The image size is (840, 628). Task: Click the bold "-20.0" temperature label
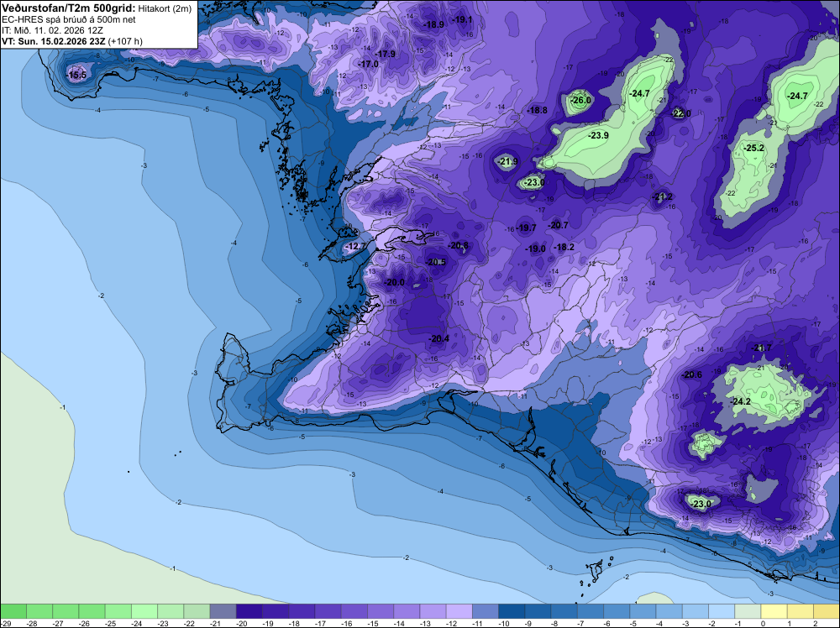coord(394,282)
